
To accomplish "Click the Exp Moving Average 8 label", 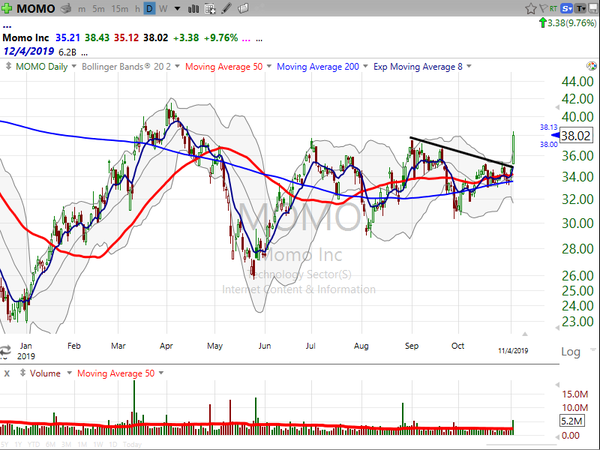I will point(418,67).
